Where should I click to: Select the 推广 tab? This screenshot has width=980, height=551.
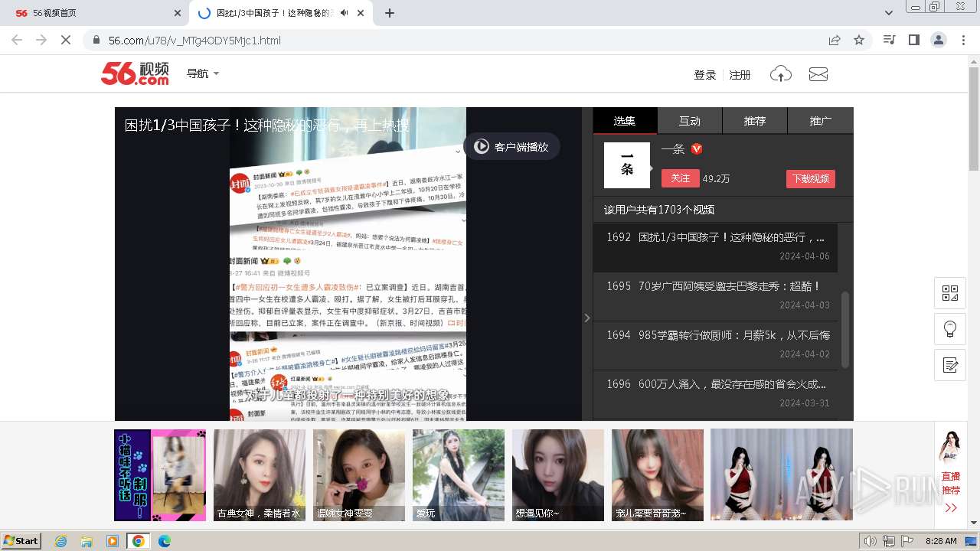[821, 121]
